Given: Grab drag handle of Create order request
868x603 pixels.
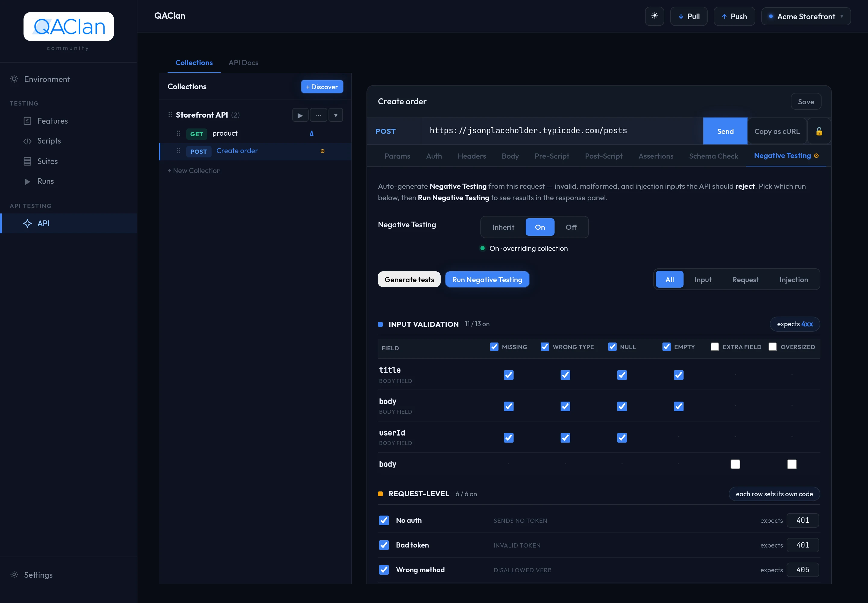Looking at the screenshot, I should click(179, 151).
